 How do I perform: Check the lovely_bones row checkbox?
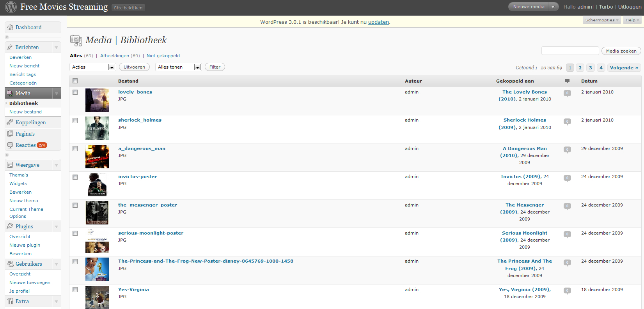tap(75, 92)
